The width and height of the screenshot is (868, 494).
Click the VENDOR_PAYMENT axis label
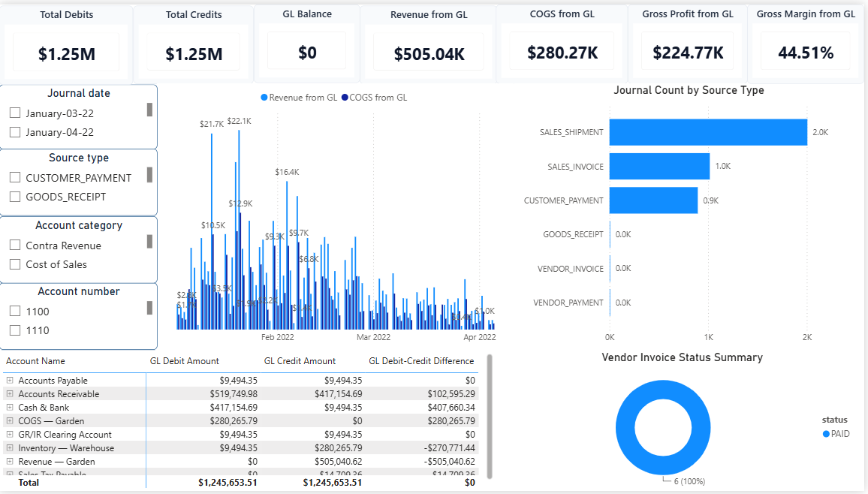pyautogui.click(x=568, y=303)
